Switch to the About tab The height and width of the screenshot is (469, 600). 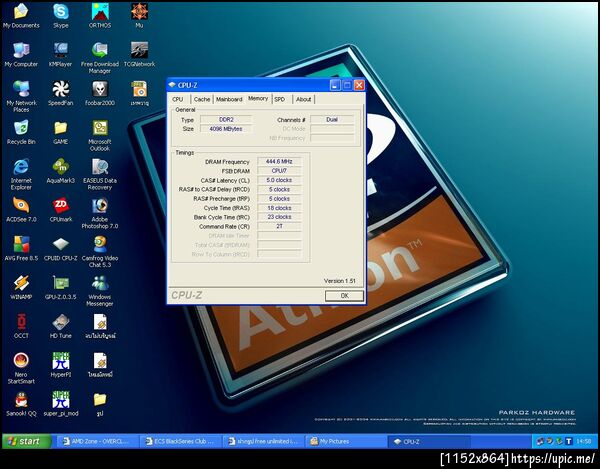pos(303,99)
